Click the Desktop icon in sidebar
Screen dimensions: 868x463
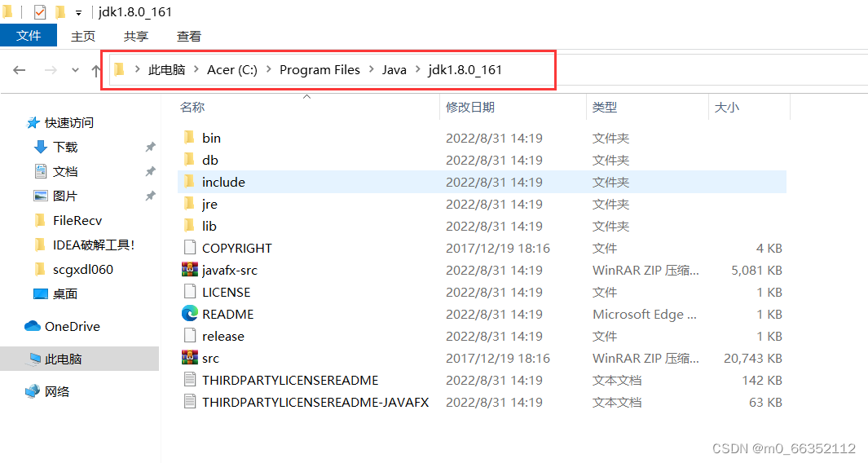[x=41, y=293]
